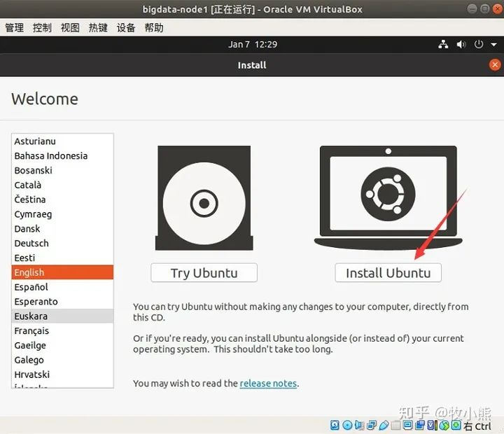The height and width of the screenshot is (434, 504).
Task: Expand the system menu arrow in the top panel
Action: tap(494, 45)
